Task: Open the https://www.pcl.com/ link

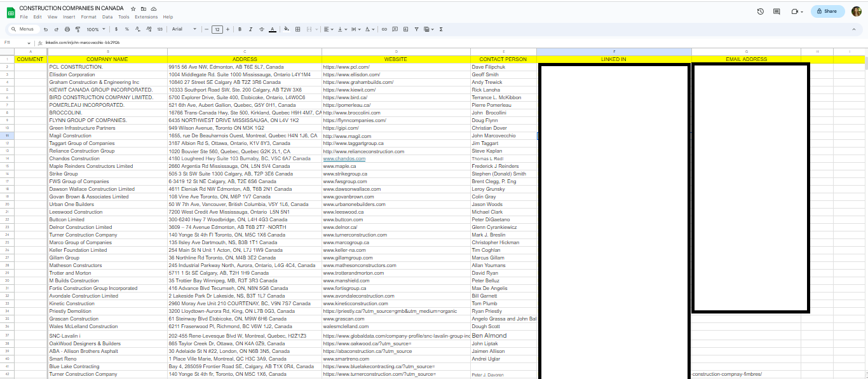Action: (346, 67)
